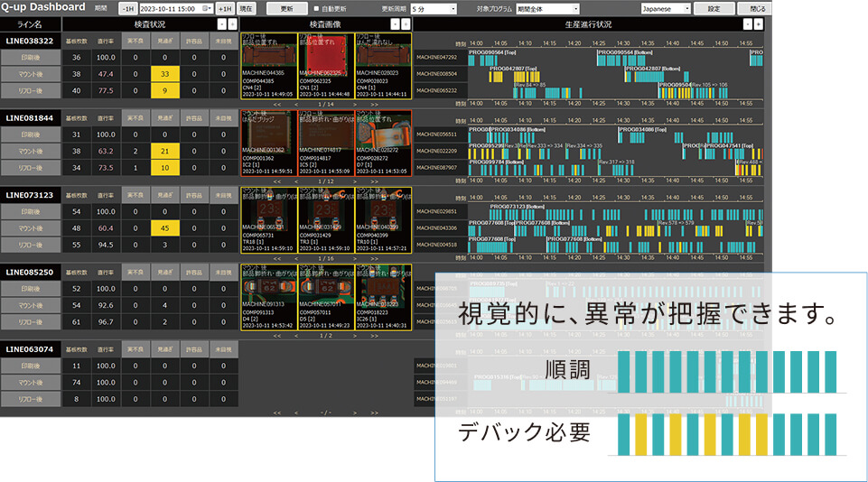Click the 更新 refresh button
The image size is (868, 482).
click(x=286, y=9)
